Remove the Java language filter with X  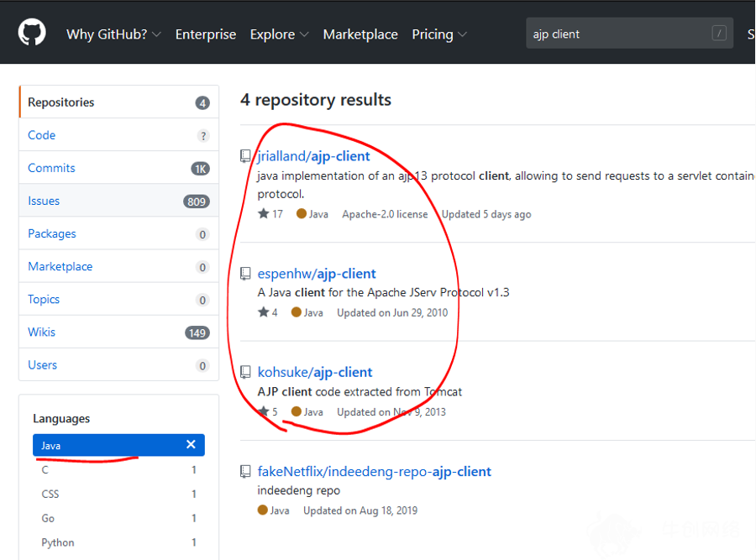(x=191, y=444)
